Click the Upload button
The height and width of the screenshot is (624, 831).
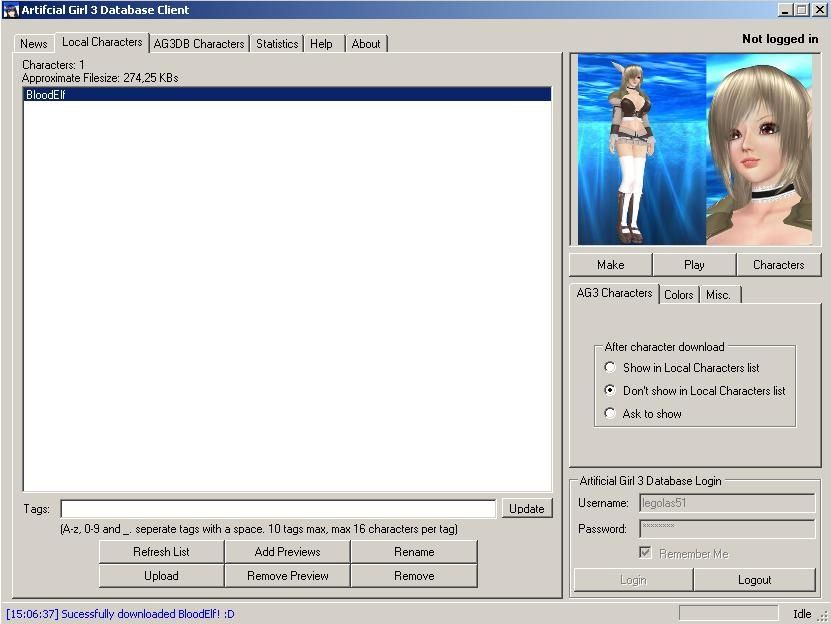(161, 576)
